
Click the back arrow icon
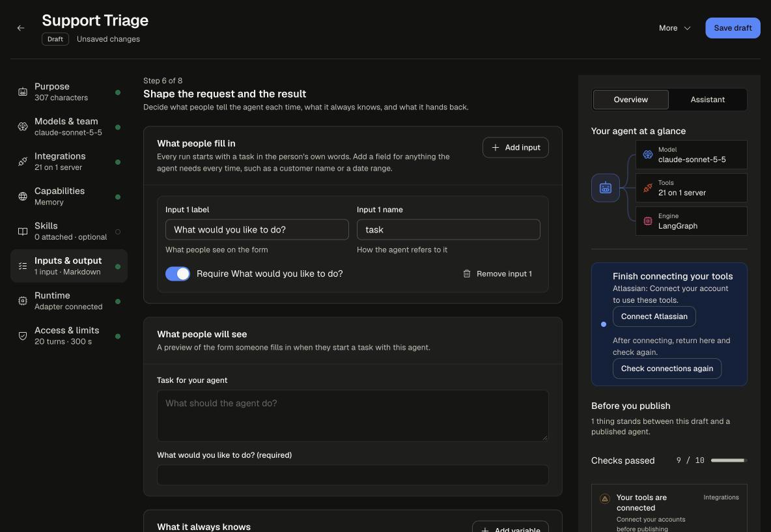(21, 28)
